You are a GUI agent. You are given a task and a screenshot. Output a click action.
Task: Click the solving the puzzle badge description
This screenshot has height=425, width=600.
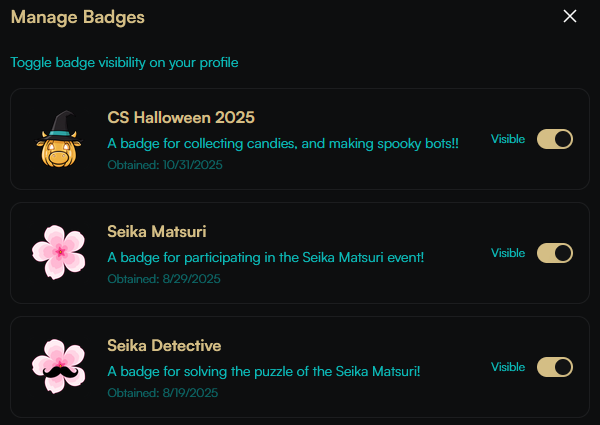click(x=264, y=371)
